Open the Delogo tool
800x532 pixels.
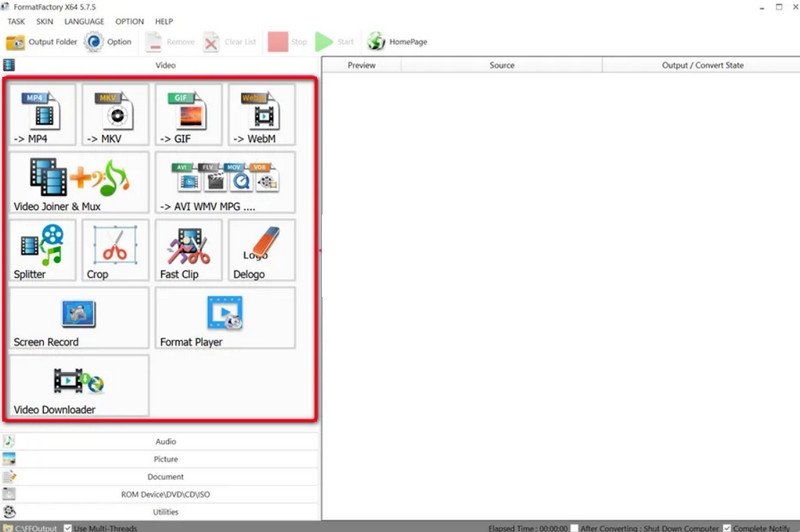[x=261, y=250]
